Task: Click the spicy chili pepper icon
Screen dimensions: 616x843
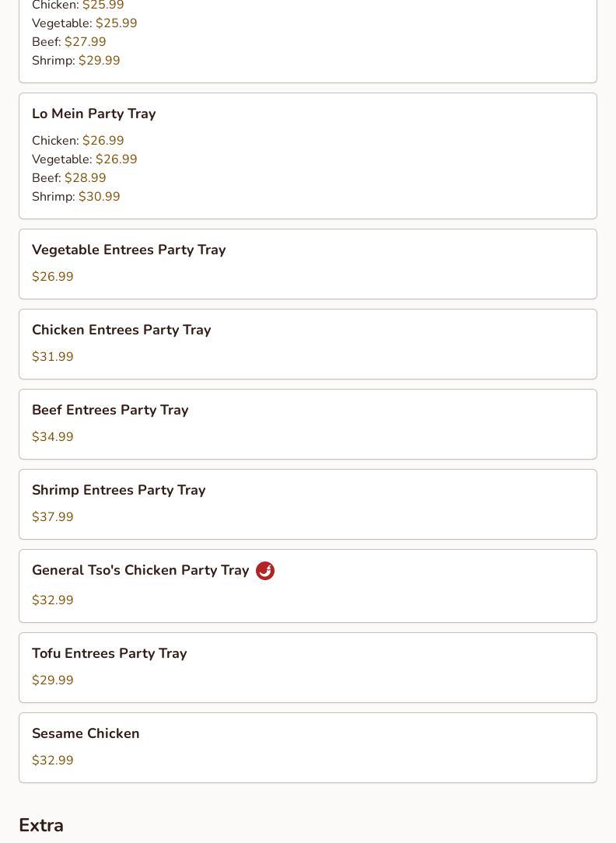Action: coord(265,571)
